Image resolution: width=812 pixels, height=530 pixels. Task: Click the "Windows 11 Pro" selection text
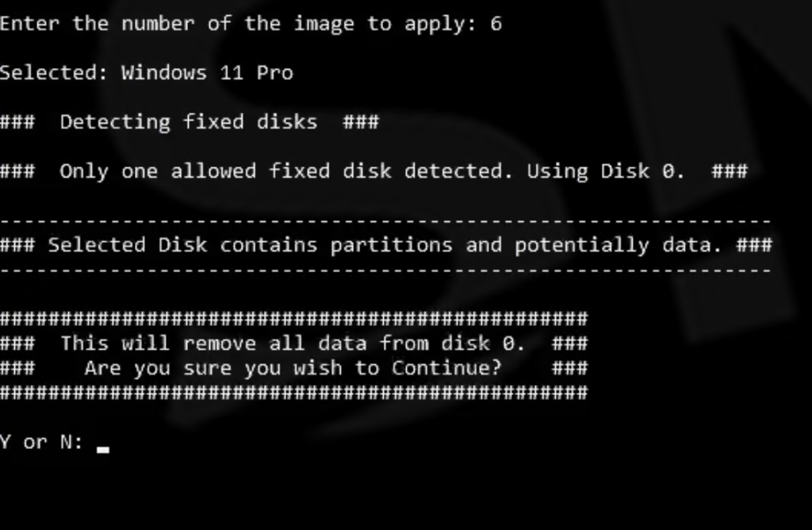click(x=207, y=73)
